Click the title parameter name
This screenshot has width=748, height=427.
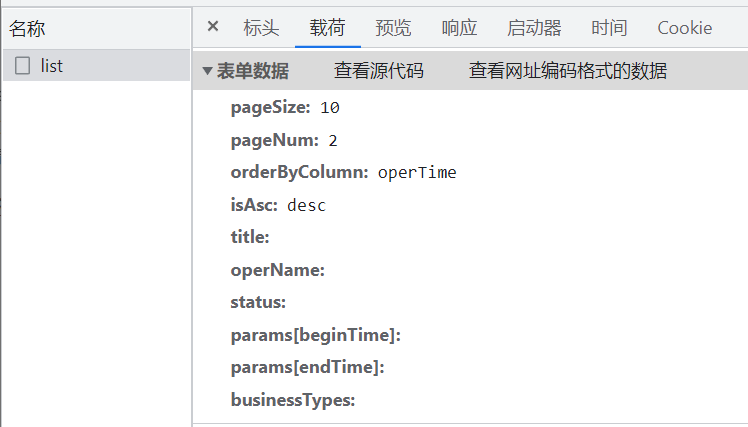(x=250, y=237)
